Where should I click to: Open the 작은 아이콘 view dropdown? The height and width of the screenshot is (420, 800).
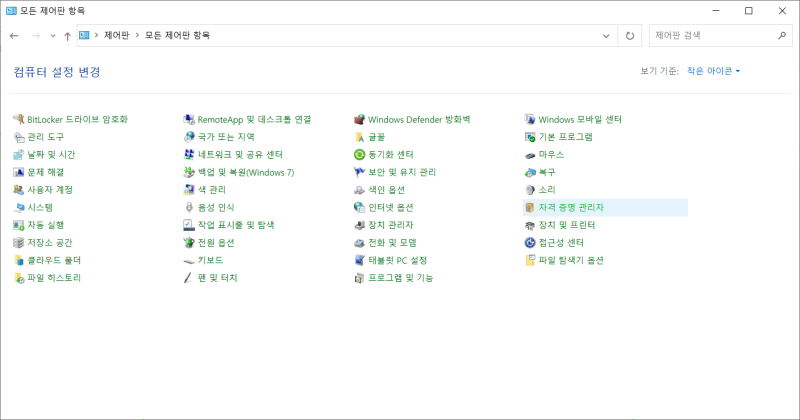[x=713, y=71]
